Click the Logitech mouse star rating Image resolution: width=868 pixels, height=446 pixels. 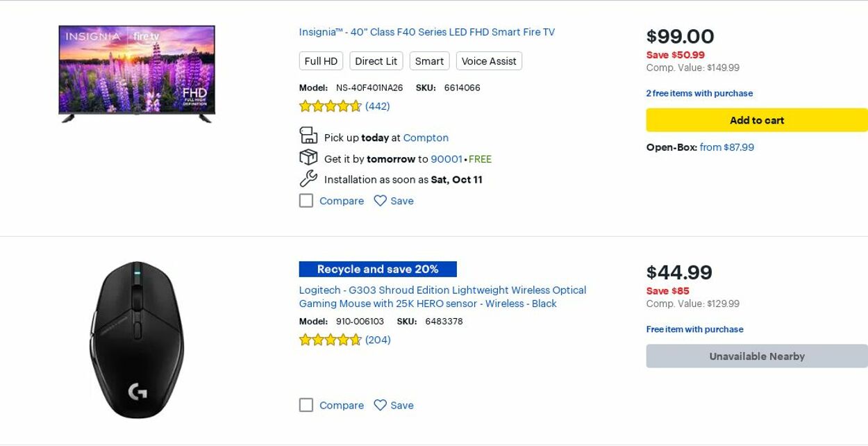pos(331,340)
